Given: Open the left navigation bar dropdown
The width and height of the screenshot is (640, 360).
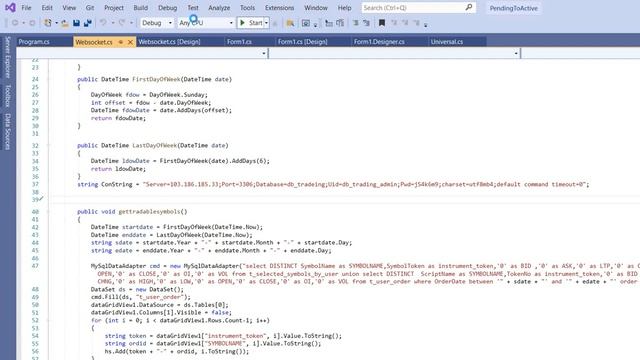Looking at the screenshot, I should tap(264, 53).
